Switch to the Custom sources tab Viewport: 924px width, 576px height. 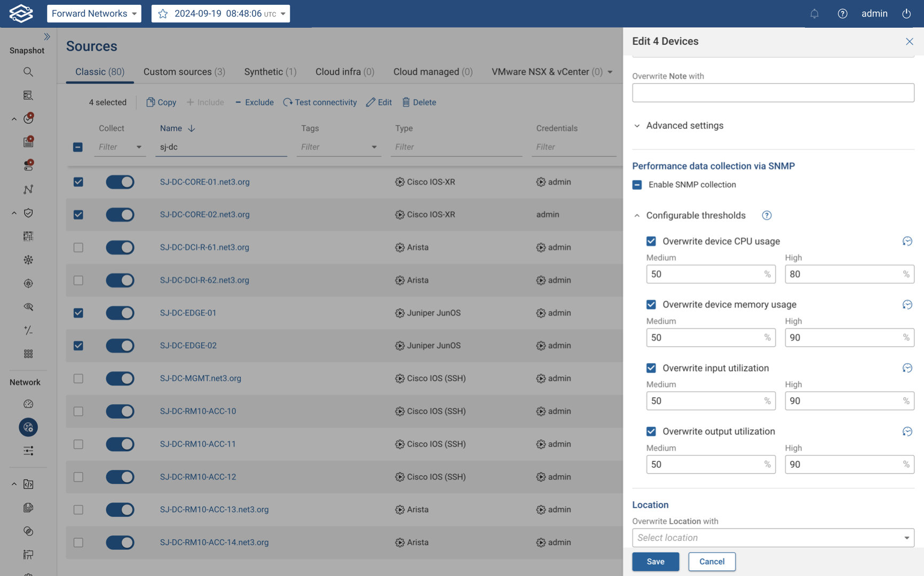[x=184, y=71]
